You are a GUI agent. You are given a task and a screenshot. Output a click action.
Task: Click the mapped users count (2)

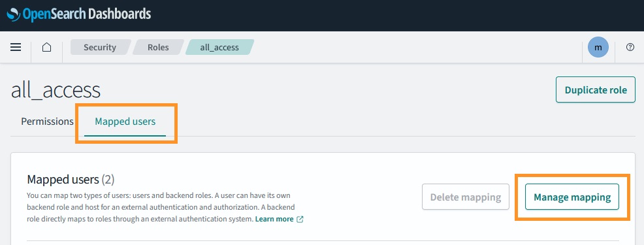[108, 180]
